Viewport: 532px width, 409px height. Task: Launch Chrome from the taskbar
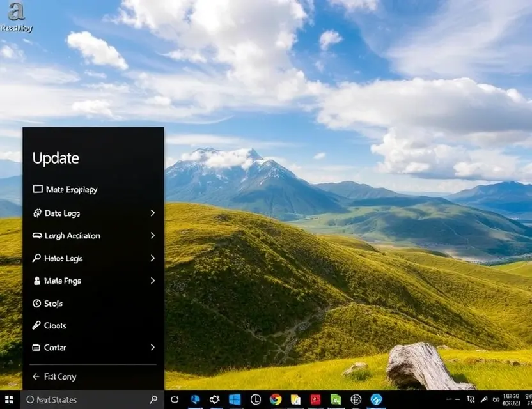[276, 399]
